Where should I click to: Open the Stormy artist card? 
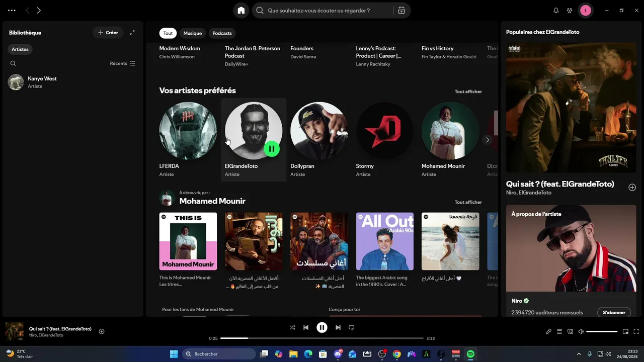point(385,140)
